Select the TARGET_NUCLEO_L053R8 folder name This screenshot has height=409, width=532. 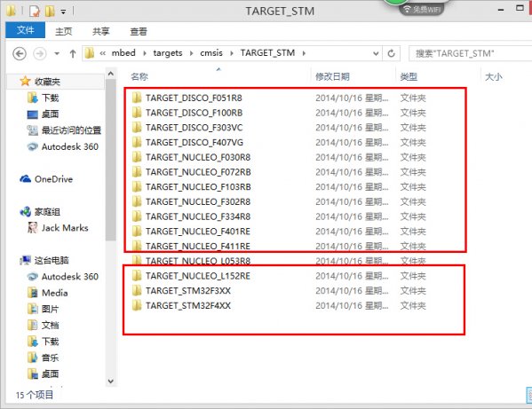pyautogui.click(x=198, y=261)
